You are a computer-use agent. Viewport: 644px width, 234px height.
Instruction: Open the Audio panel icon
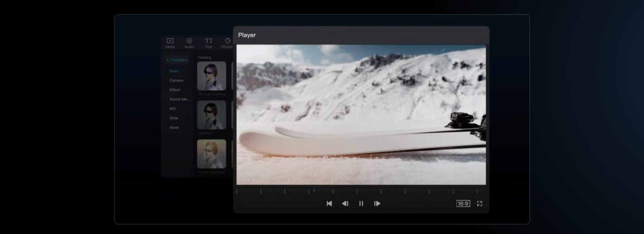tap(189, 43)
